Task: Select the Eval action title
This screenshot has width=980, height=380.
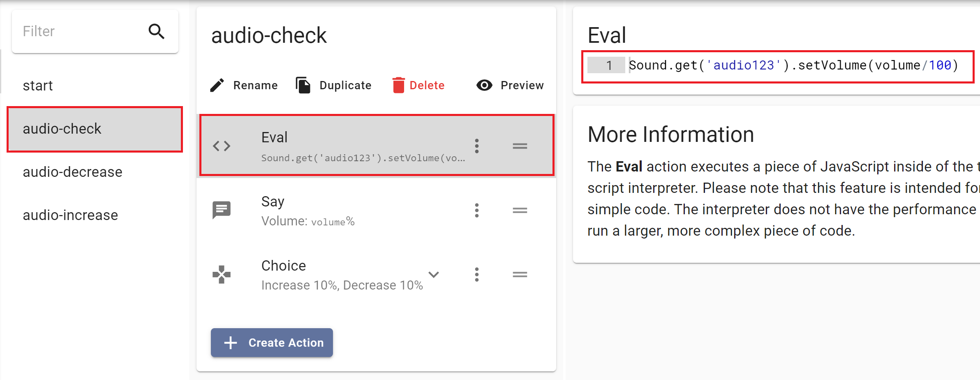Action: click(274, 137)
